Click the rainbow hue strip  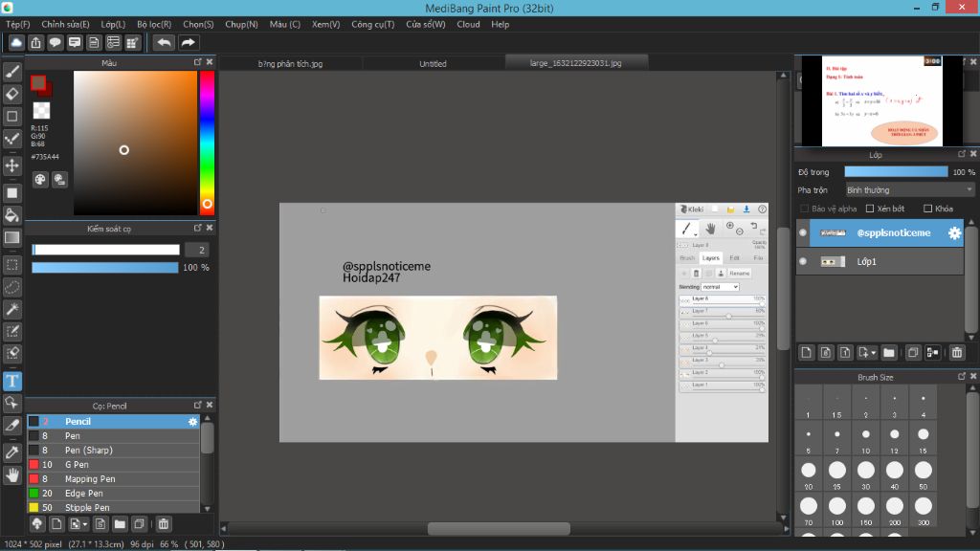coord(207,143)
